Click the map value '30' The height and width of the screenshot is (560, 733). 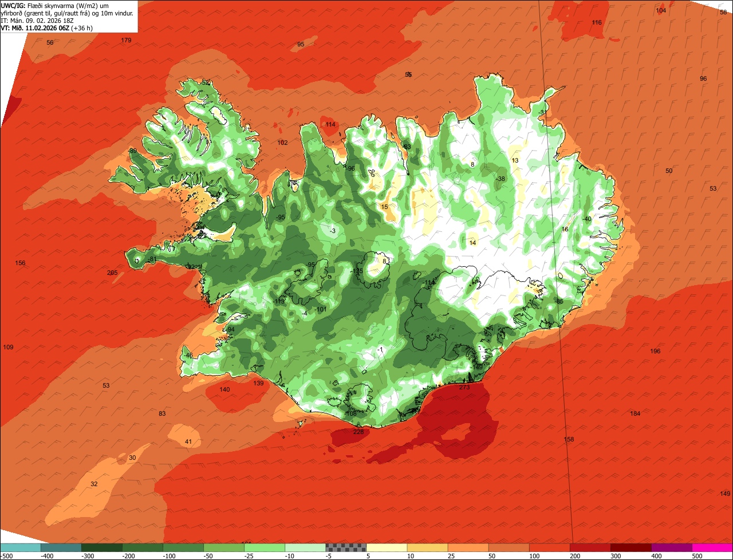(x=132, y=458)
